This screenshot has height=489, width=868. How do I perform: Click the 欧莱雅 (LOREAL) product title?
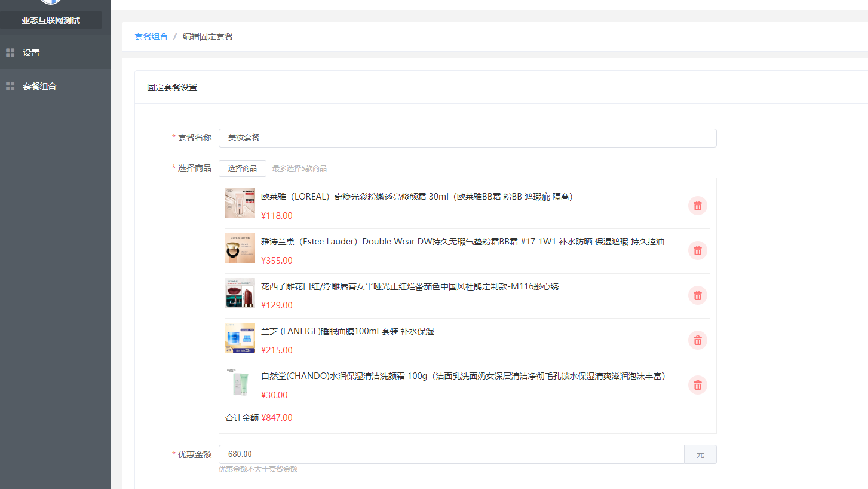[417, 197]
